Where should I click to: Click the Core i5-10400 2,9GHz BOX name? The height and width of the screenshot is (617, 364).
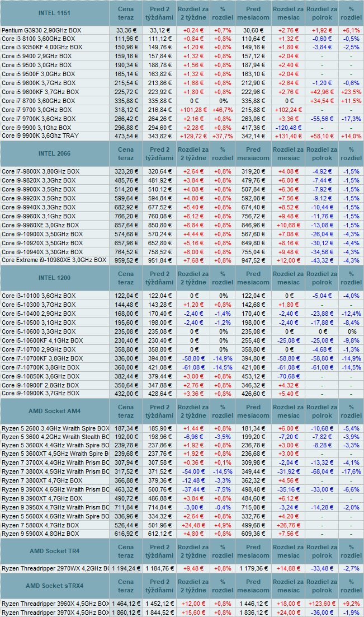(39, 314)
